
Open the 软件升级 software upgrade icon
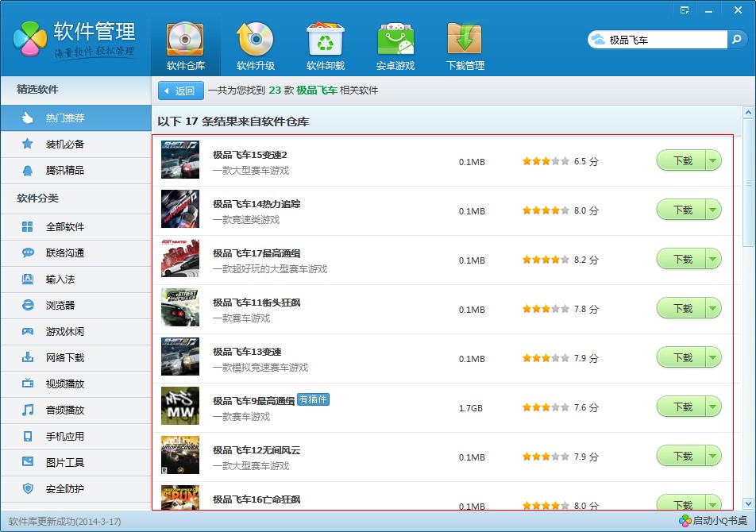tap(255, 40)
